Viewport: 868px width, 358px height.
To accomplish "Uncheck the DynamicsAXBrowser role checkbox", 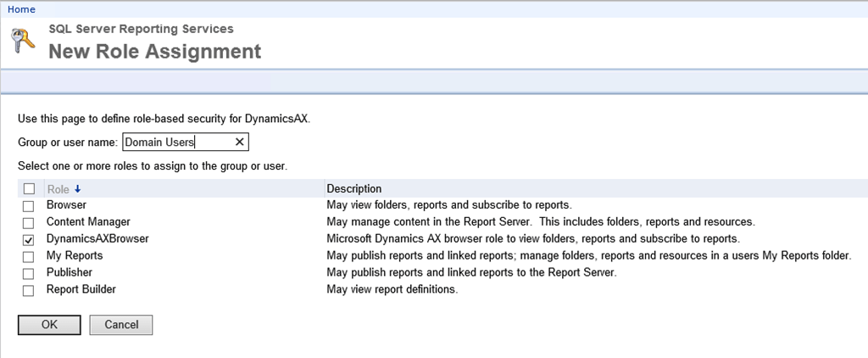I will [x=28, y=240].
